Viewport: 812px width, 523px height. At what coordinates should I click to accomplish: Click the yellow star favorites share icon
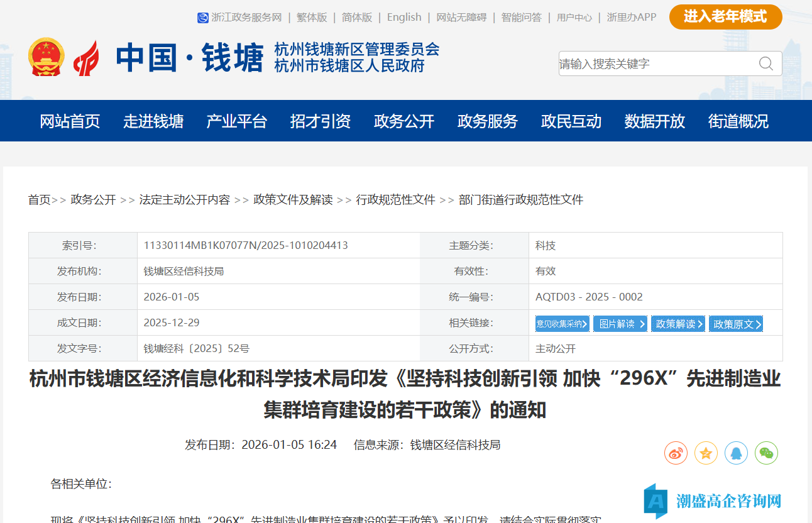706,453
